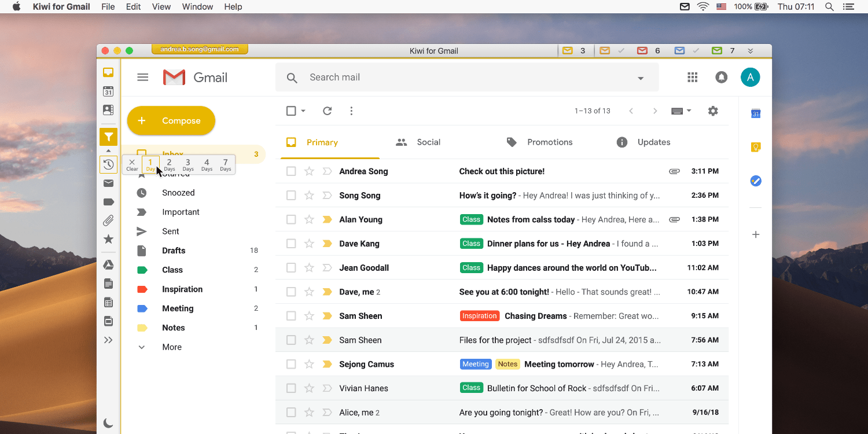Viewport: 868px width, 434px height.
Task: Open Google Drive from the Kiwi sidebar
Action: 108,264
